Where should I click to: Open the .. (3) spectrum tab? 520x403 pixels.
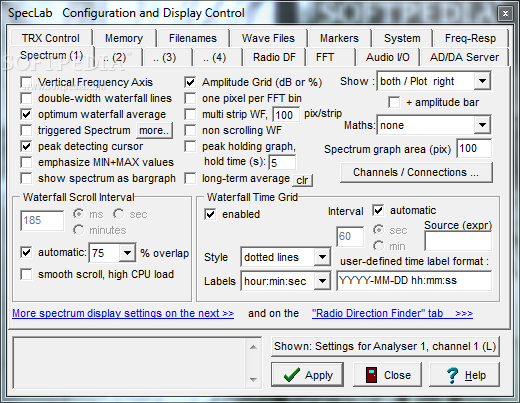pos(168,57)
